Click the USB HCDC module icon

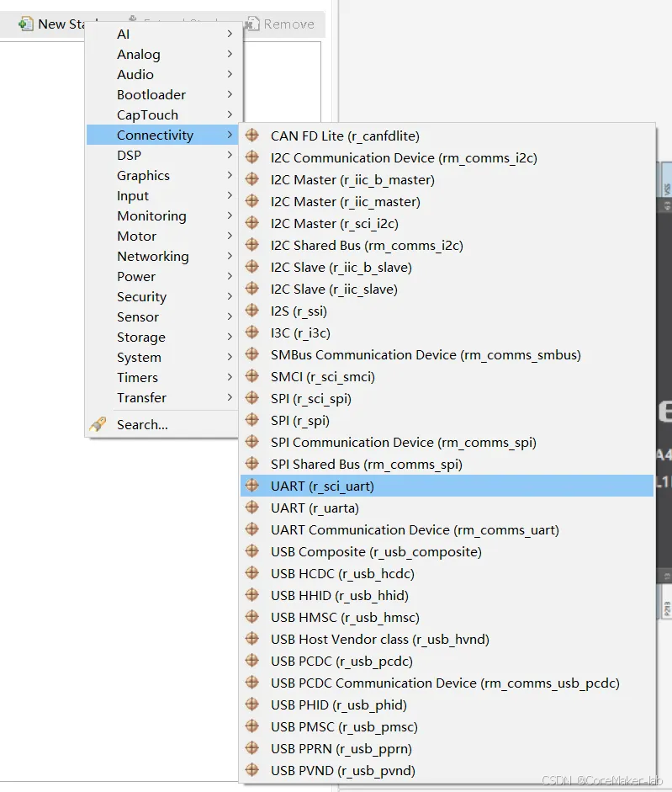252,573
